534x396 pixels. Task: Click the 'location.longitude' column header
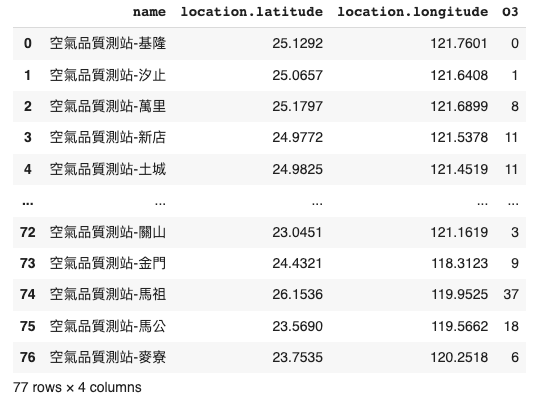point(413,12)
